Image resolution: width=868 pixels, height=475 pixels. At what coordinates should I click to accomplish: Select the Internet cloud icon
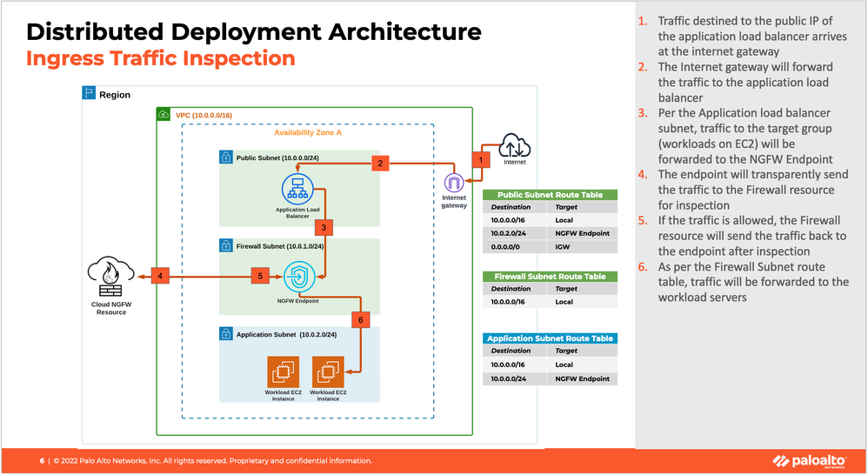coord(514,145)
